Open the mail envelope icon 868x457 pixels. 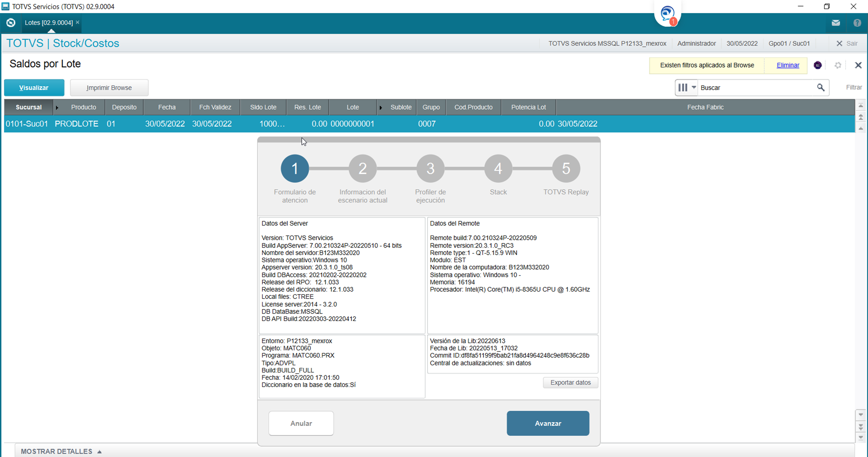[836, 23]
